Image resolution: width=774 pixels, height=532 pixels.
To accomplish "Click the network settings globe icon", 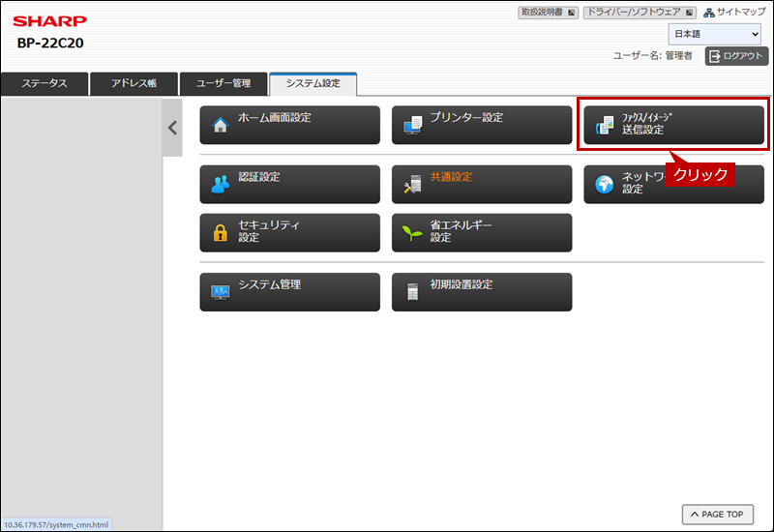I will (605, 185).
